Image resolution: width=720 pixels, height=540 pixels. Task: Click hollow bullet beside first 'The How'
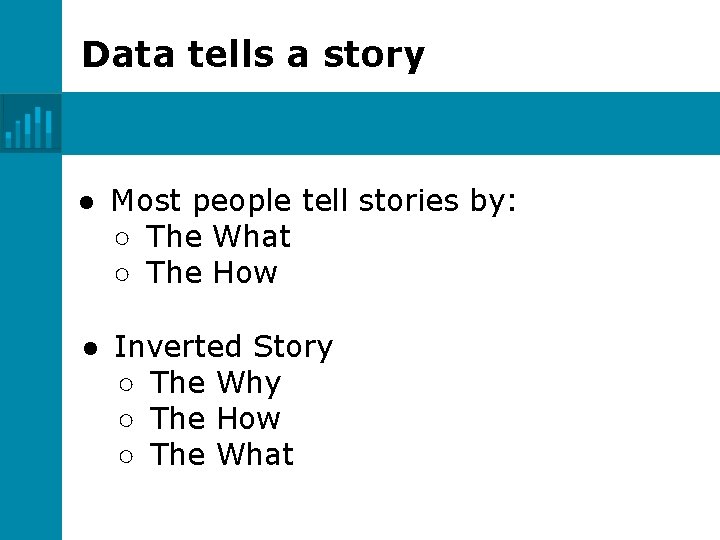122,274
